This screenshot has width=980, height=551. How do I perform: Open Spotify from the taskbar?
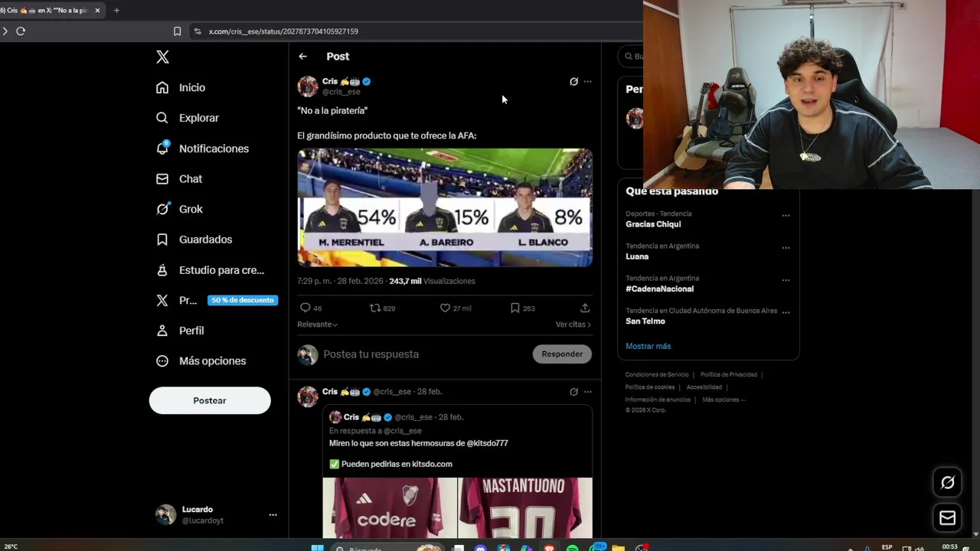click(x=573, y=548)
